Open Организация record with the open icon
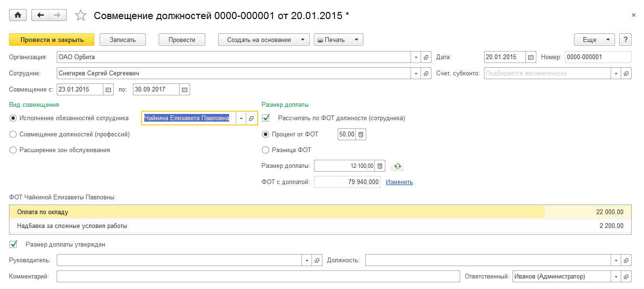Screen dimensions: 644x289 click(427, 57)
